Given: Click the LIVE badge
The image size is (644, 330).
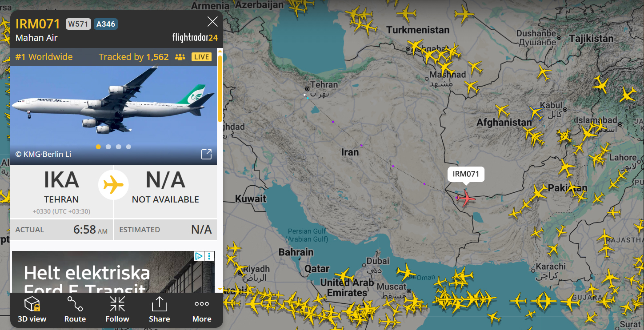Looking at the screenshot, I should 201,57.
